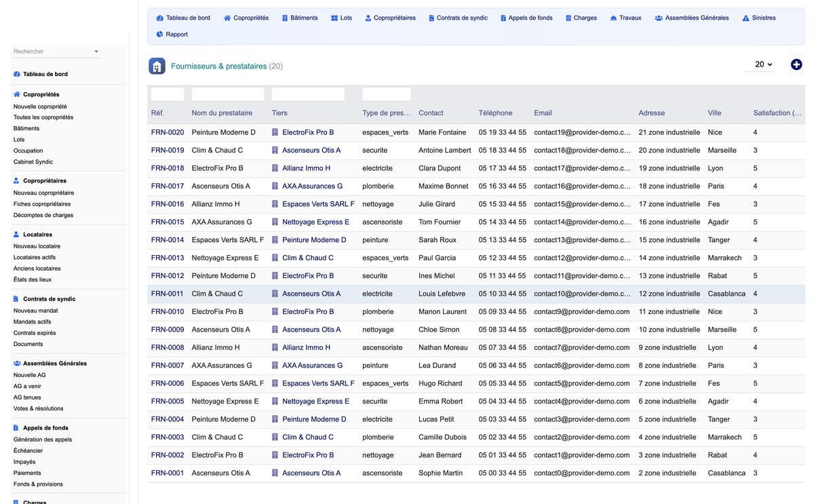Viewport: 814px width, 504px height.
Task: Click the sidebar Locataires person icon
Action: pos(17,235)
